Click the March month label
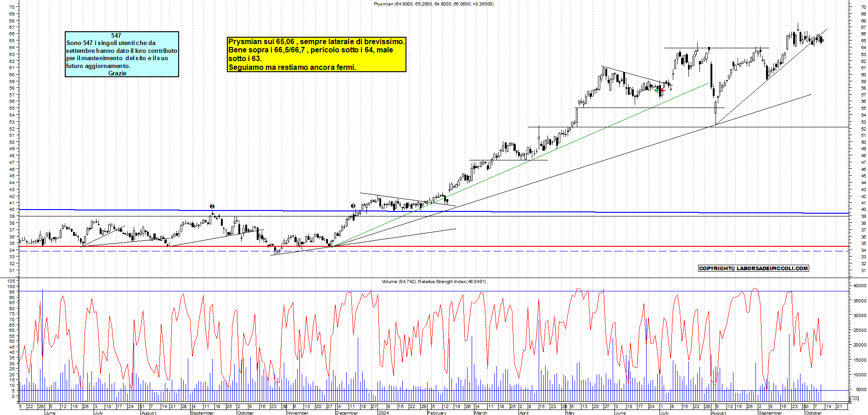Viewport: 868px width, 415px height. click(x=481, y=413)
